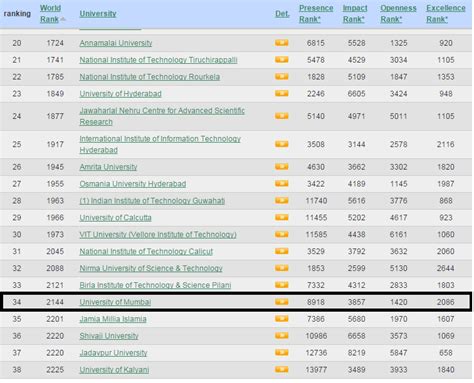Select presence rank 13977 for Kalyani
Image resolution: width=474 pixels, height=383 pixels.
(x=316, y=370)
